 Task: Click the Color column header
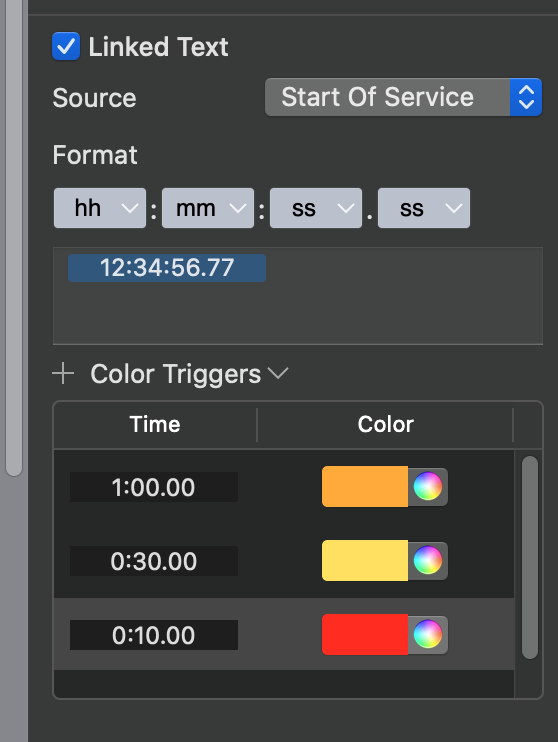(385, 424)
